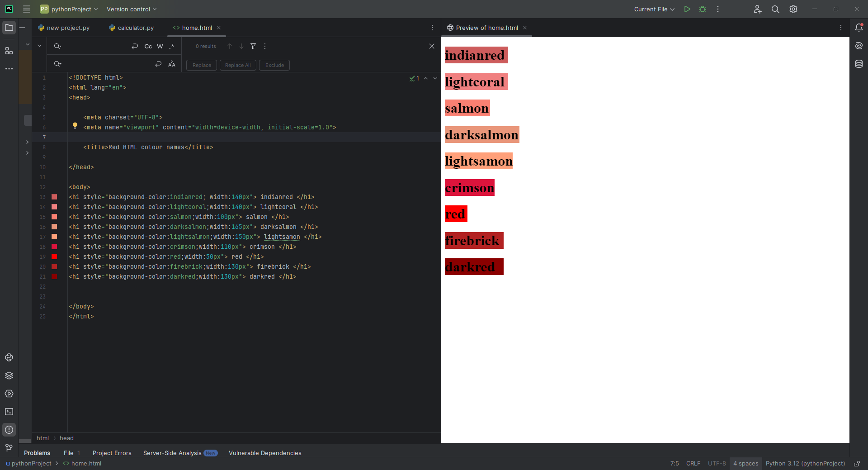Click the Replace All button
Screen dimensions: 868x470
tap(238, 65)
